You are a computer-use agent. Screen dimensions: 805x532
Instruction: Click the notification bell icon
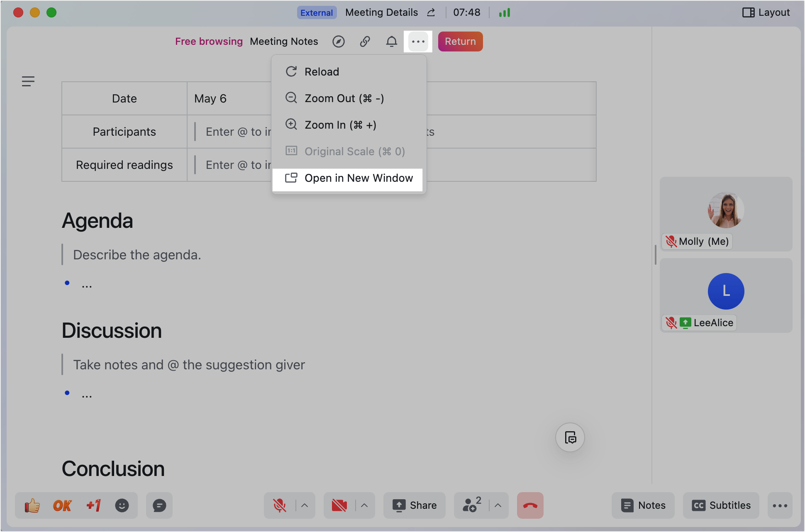tap(391, 41)
